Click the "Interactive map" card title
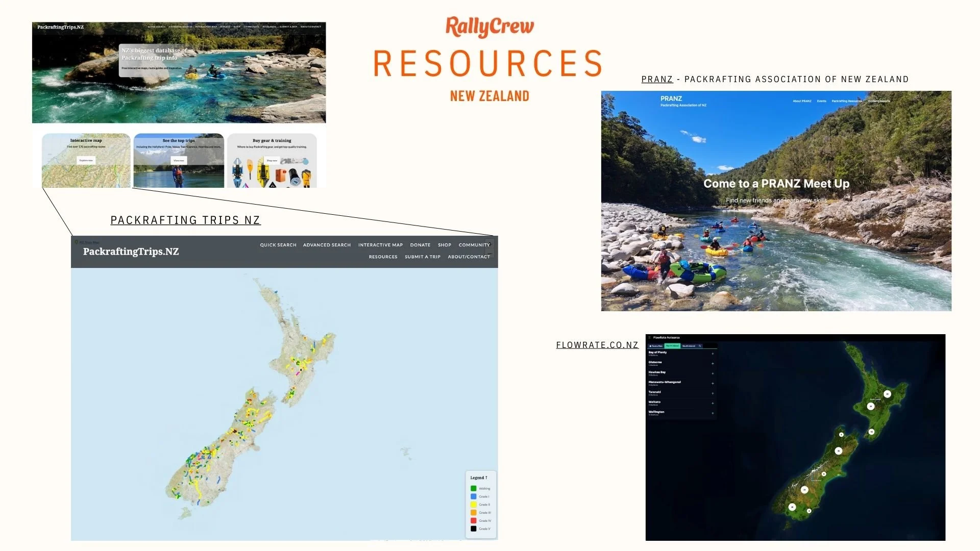 [86, 140]
